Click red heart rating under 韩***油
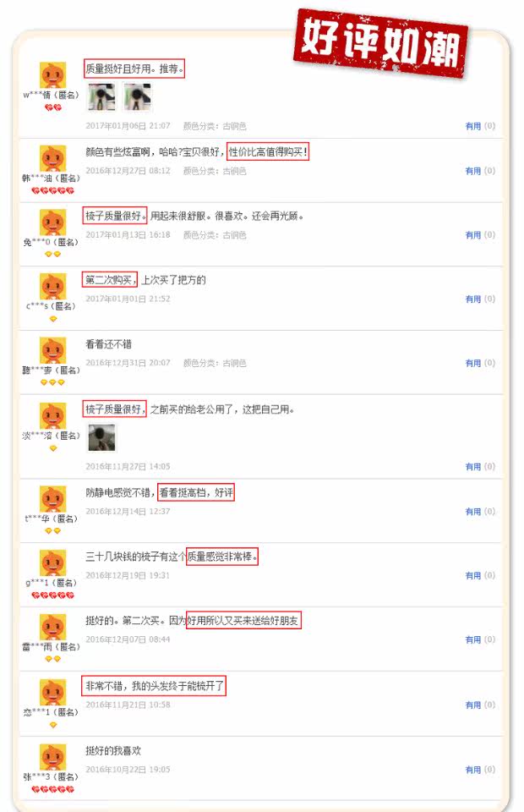524x812 pixels. pos(52,190)
